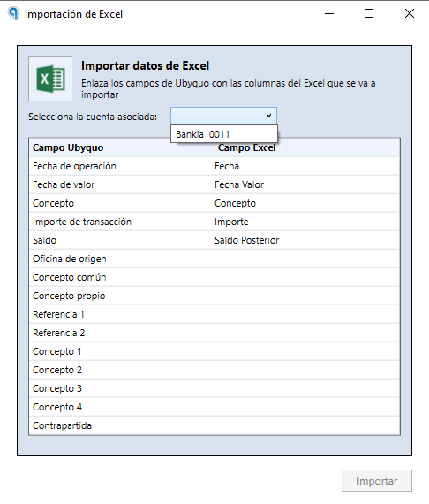Viewport: 429px width, 504px height.
Task: Select the Concepto 4 row
Action: (x=214, y=407)
